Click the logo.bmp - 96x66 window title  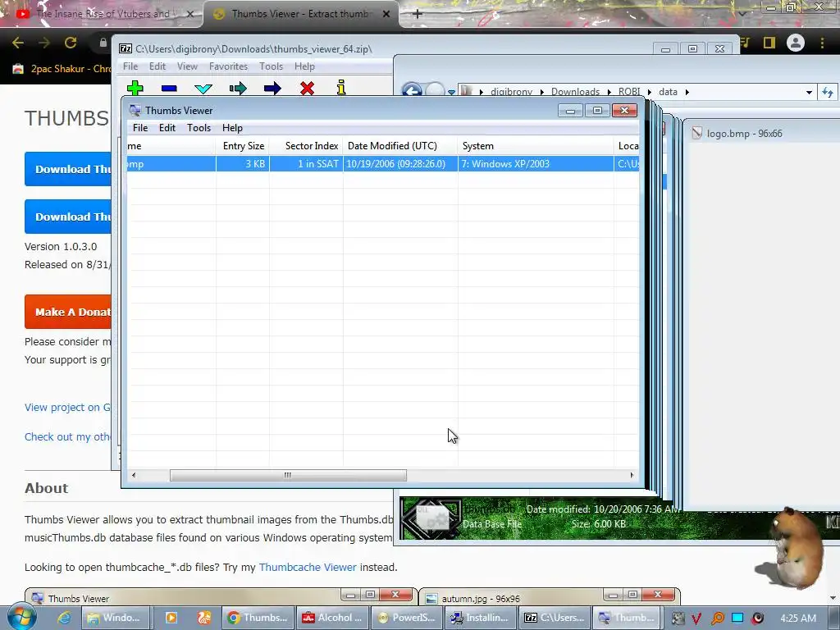pos(744,134)
